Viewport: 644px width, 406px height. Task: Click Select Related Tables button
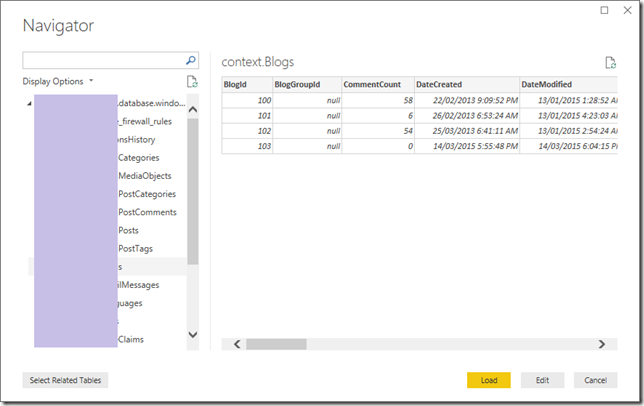(x=65, y=380)
